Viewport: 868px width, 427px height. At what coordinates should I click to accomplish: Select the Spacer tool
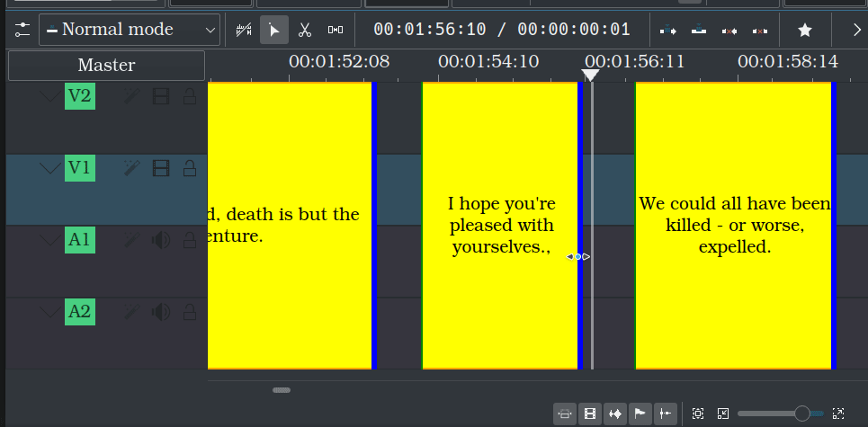pos(335,30)
